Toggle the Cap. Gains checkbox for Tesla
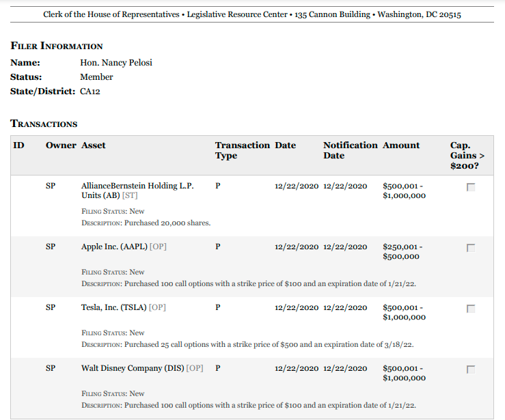The height and width of the screenshot is (420, 505). (x=470, y=309)
